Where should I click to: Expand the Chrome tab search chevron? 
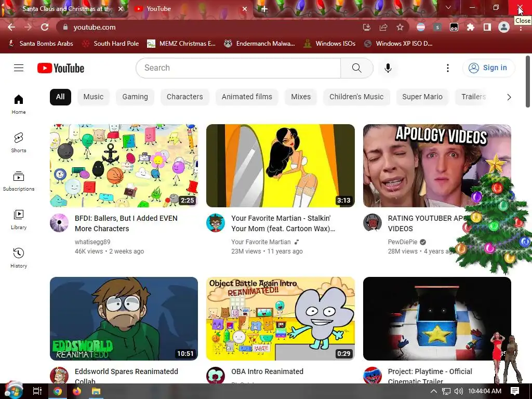(x=448, y=7)
